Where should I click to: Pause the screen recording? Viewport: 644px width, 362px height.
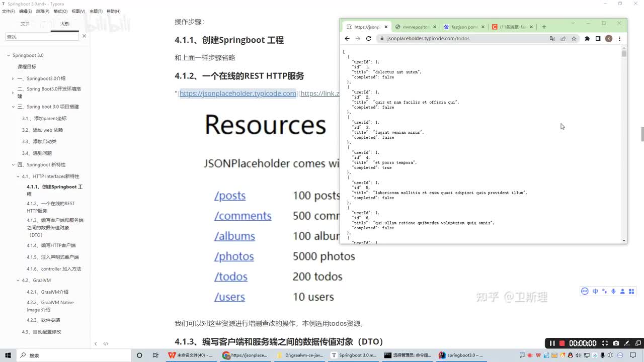tap(552, 343)
